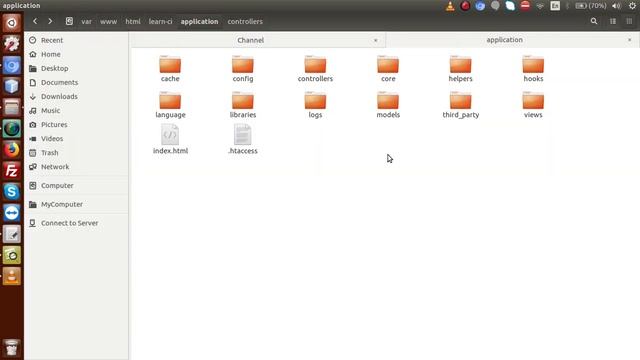Select the helpers folder
The image size is (640, 360).
[460, 69]
